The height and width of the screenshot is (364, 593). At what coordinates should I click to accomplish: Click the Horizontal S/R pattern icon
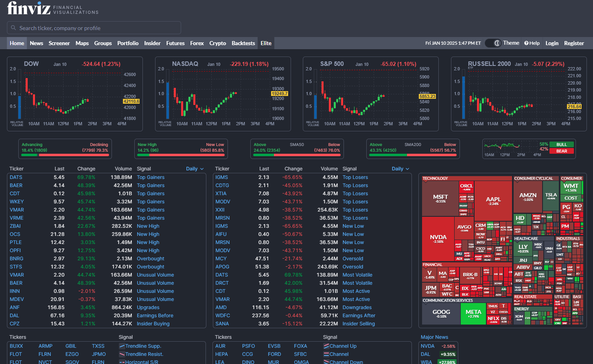[x=122, y=362]
